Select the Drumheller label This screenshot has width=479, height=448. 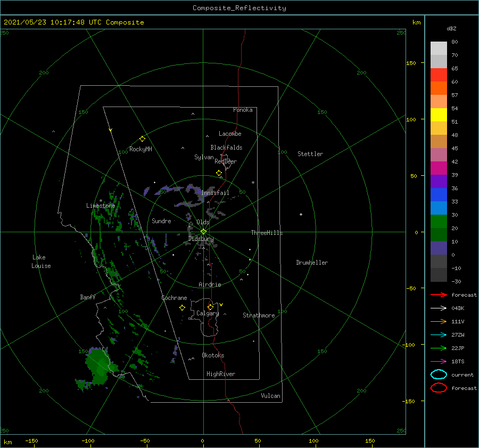pyautogui.click(x=312, y=263)
